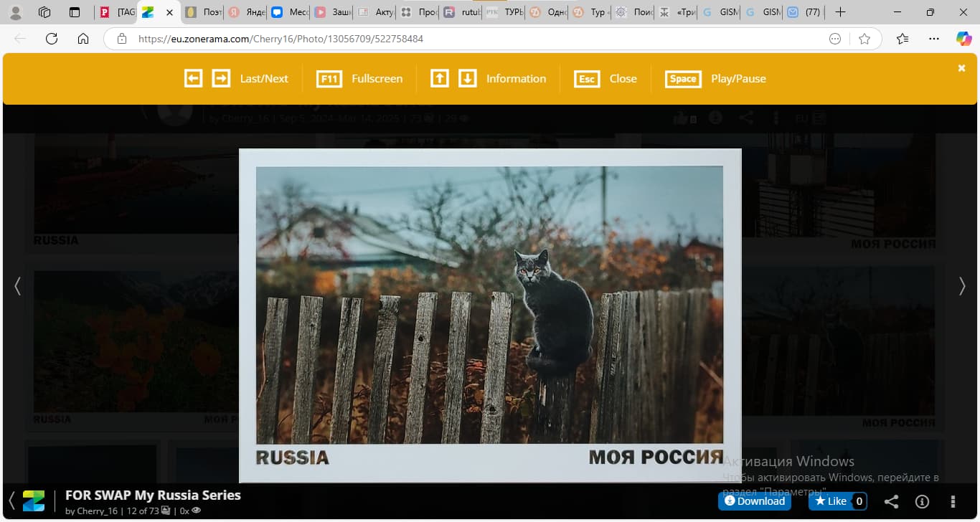Click the Download button
The image size is (980, 522).
click(754, 501)
